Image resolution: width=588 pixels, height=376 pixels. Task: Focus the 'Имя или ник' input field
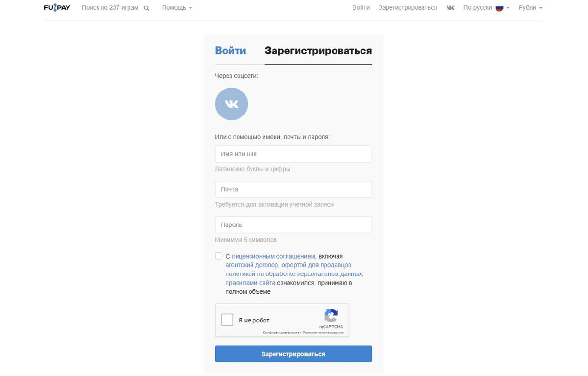click(293, 154)
